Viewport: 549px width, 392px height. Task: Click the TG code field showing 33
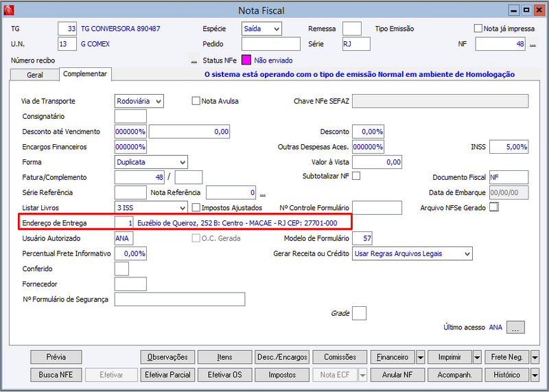click(x=67, y=29)
